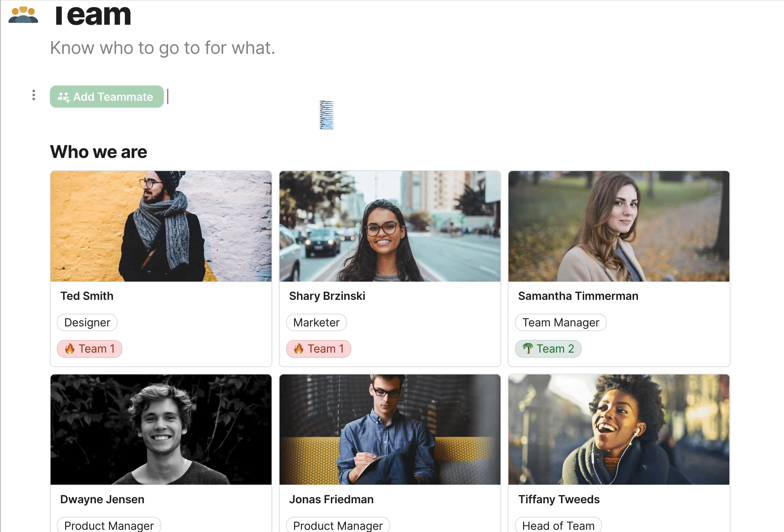Open Jonas Friedman's photo
This screenshot has width=784, height=532.
coord(390,429)
